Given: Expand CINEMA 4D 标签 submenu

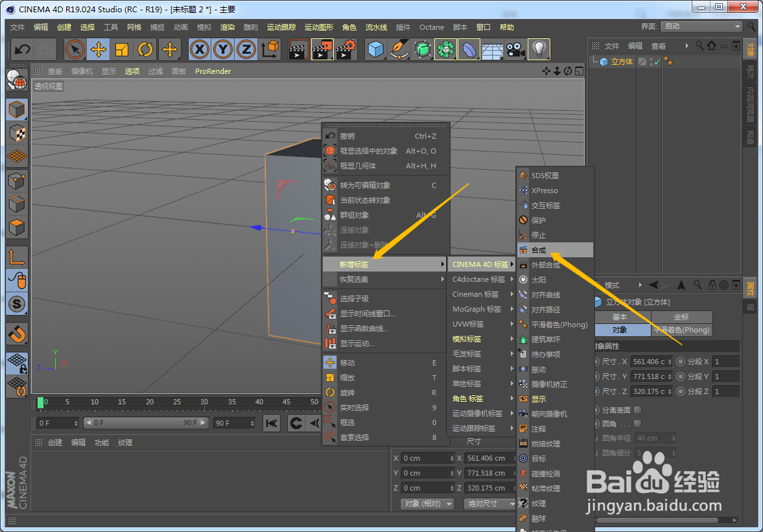Looking at the screenshot, I should coord(482,264).
